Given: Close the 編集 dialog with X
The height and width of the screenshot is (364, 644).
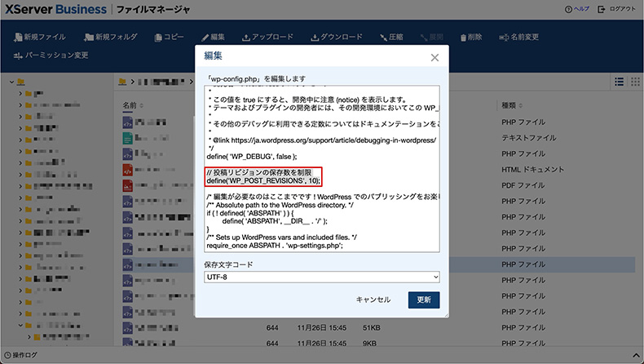Looking at the screenshot, I should [x=434, y=58].
